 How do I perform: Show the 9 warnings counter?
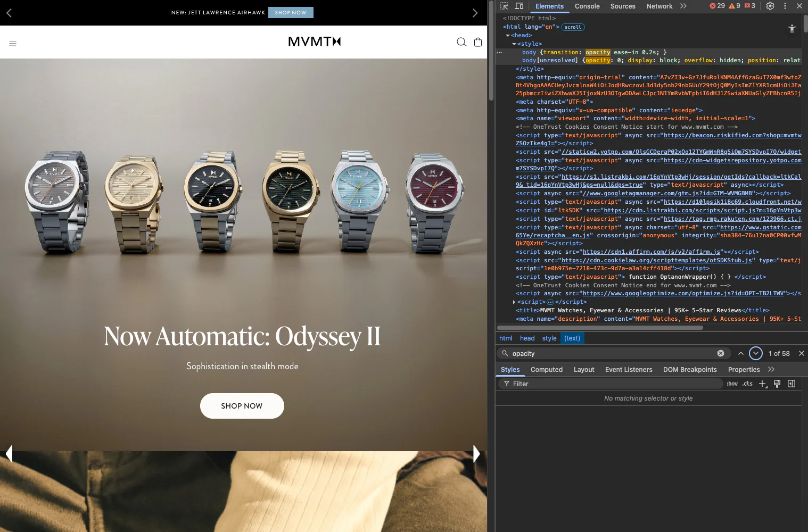735,6
